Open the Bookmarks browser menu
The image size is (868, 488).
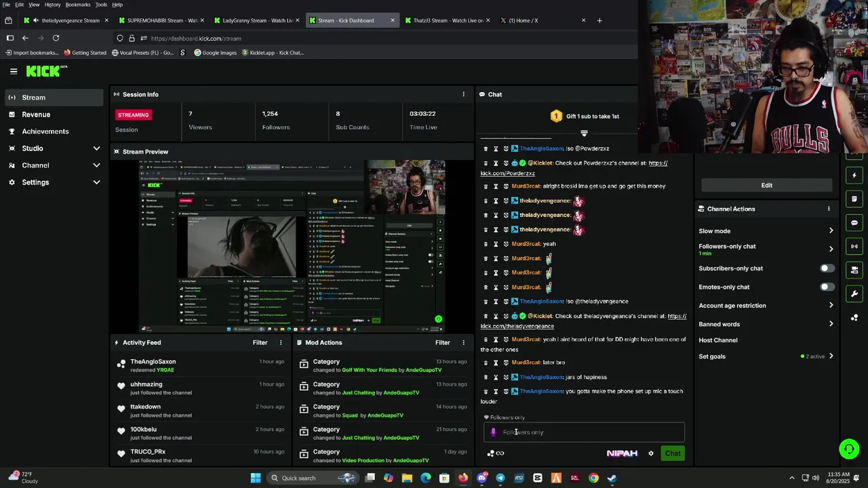click(x=78, y=5)
